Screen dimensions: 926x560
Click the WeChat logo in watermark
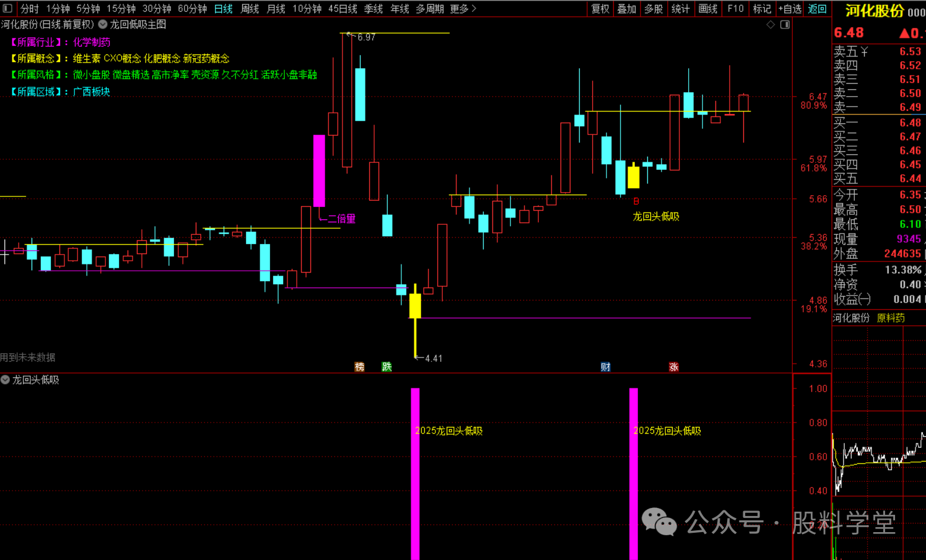pyautogui.click(x=659, y=522)
